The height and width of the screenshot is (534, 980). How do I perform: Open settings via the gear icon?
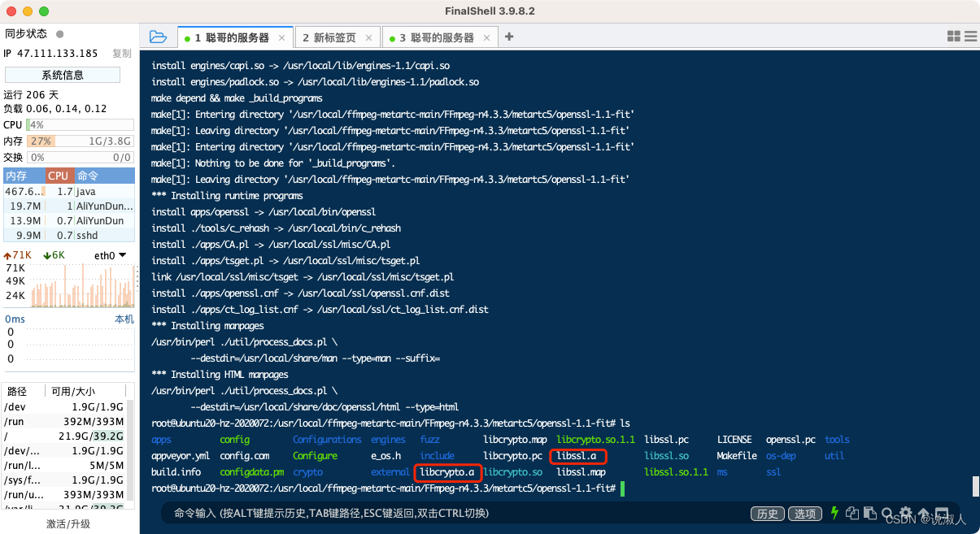[x=905, y=513]
